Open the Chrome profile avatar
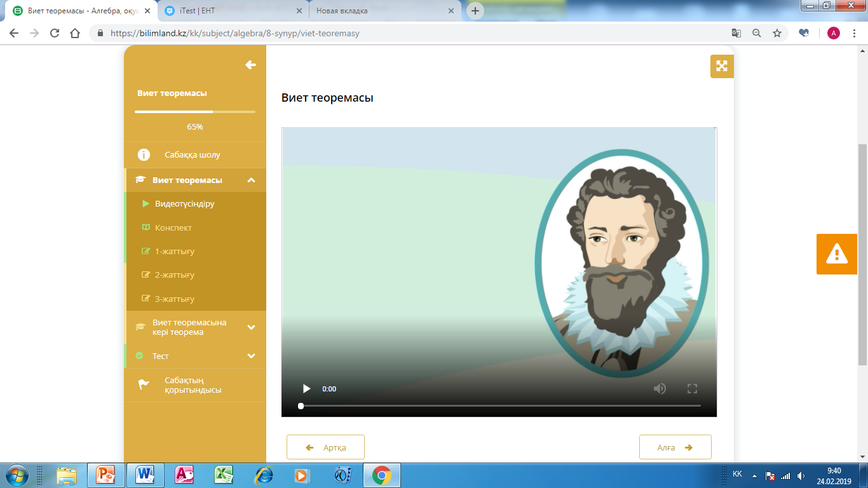The image size is (868, 488). (x=833, y=33)
